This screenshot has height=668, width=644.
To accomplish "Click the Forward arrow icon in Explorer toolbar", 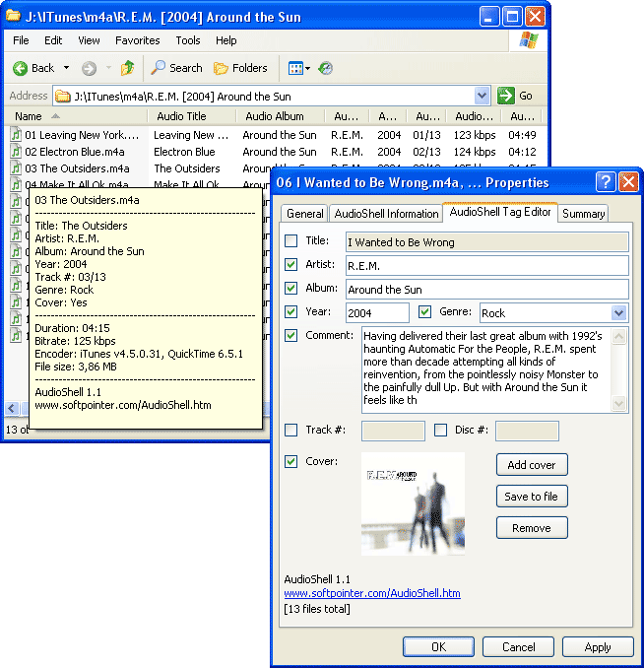I will click(x=89, y=68).
